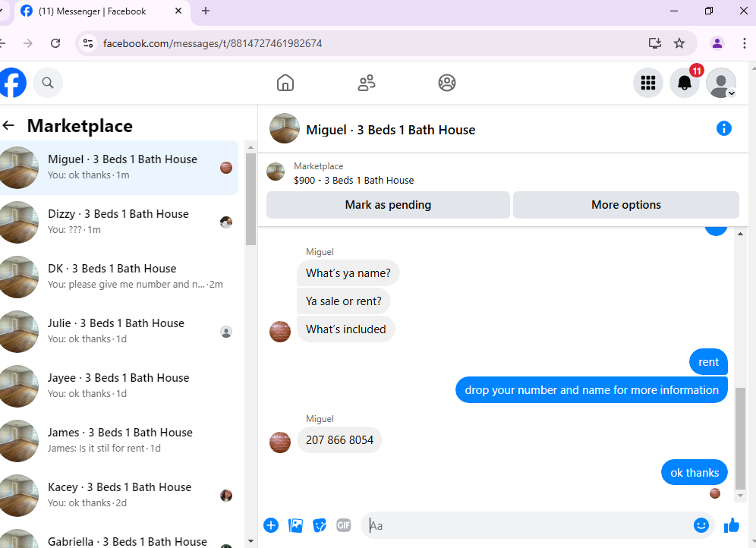Open the Friends icon in top navigation
Image resolution: width=756 pixels, height=548 pixels.
click(x=367, y=83)
